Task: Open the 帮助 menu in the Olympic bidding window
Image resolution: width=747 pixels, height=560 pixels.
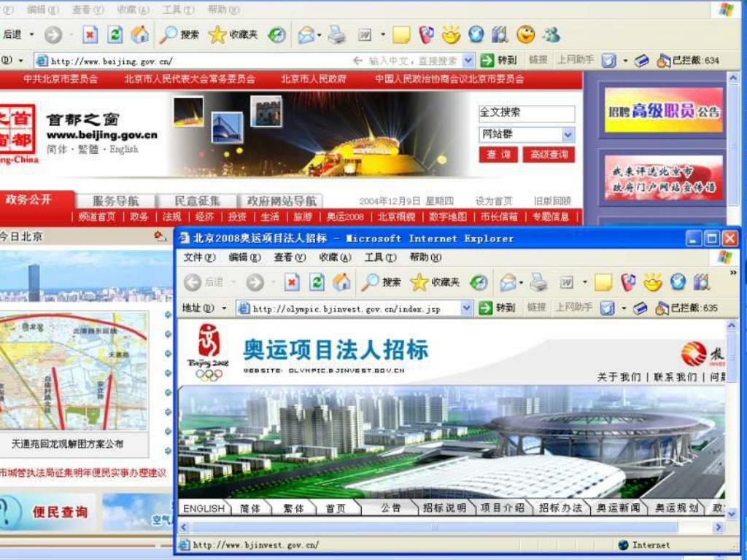Action: (x=425, y=257)
